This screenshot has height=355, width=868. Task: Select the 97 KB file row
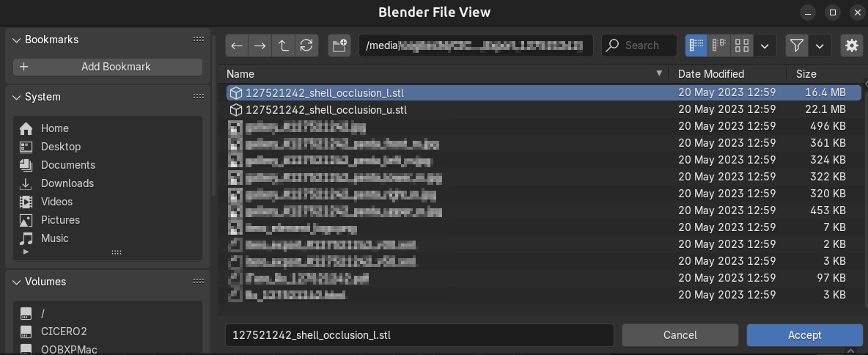pos(544,277)
